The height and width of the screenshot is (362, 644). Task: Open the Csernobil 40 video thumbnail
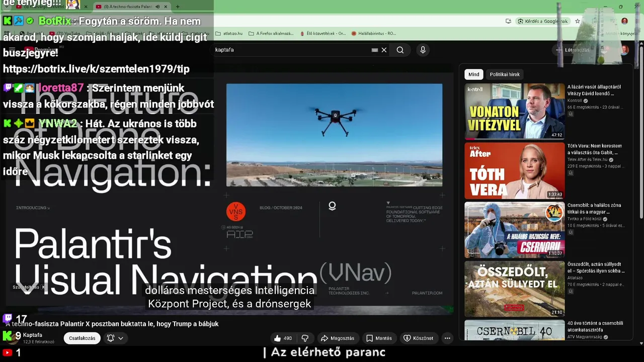514,330
